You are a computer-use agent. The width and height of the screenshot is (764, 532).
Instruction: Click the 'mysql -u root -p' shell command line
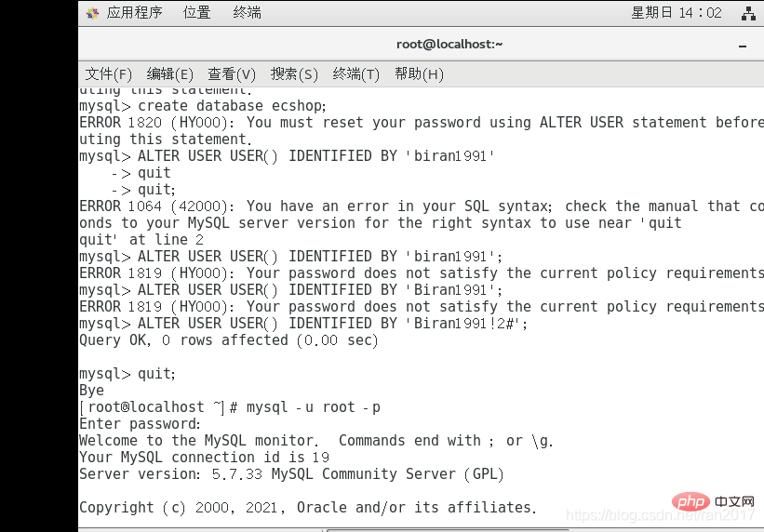click(x=230, y=406)
